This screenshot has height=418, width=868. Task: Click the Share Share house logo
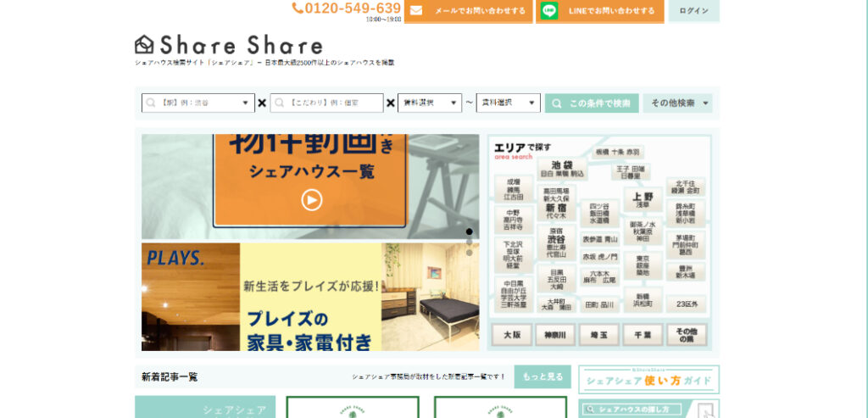[144, 44]
